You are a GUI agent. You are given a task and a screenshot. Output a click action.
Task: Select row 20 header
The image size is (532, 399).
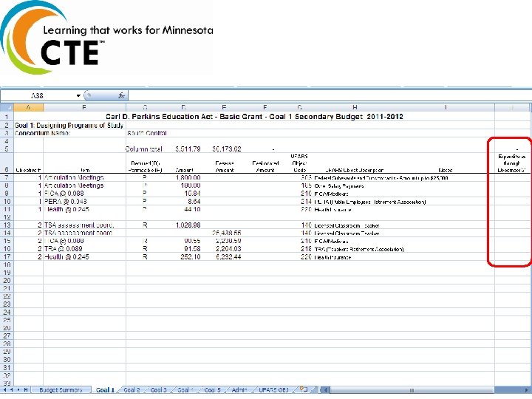coord(7,281)
